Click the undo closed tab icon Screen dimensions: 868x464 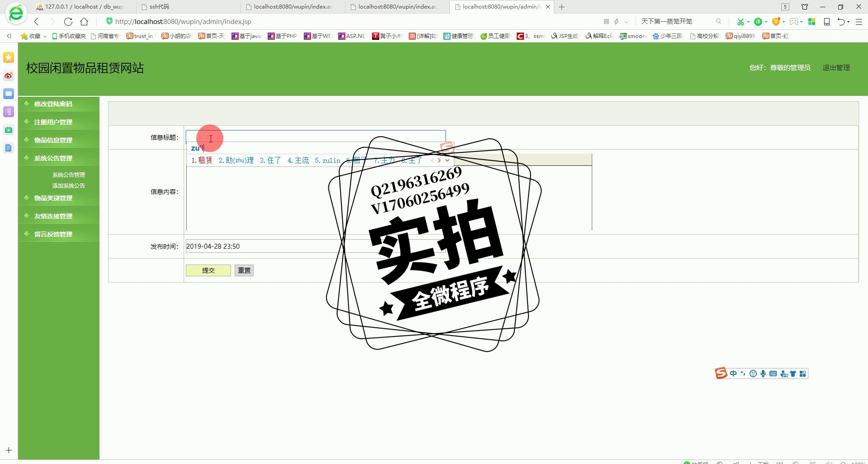(841, 22)
